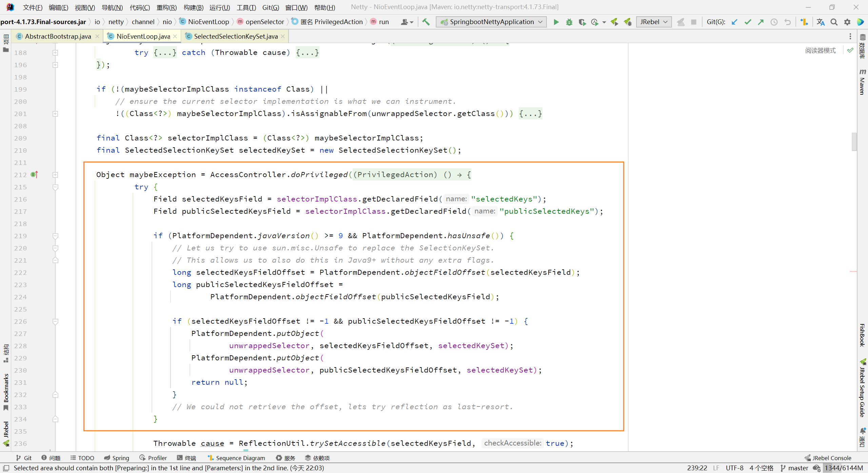The image size is (868, 473).
Task: Open the profiler options dropdown arrow
Action: 604,22
